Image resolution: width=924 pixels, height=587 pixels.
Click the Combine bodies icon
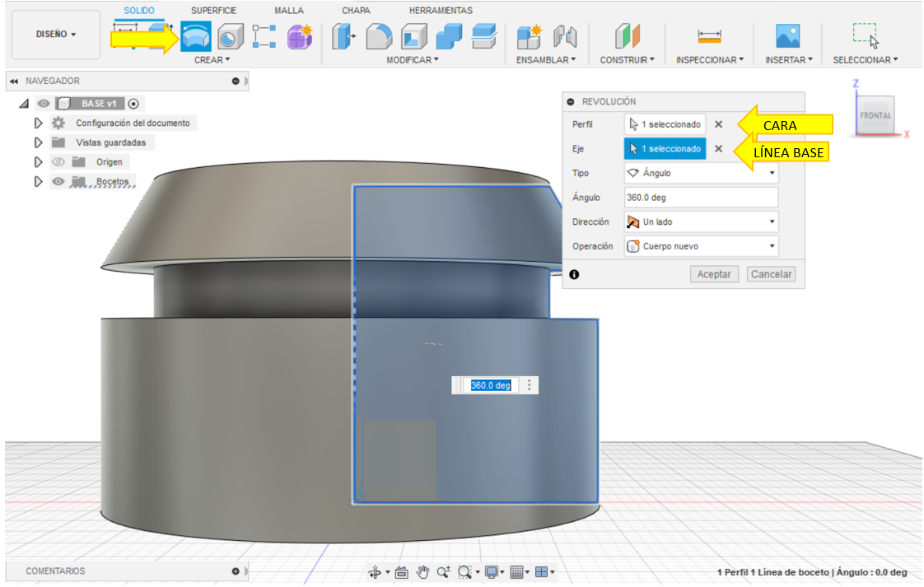449,36
